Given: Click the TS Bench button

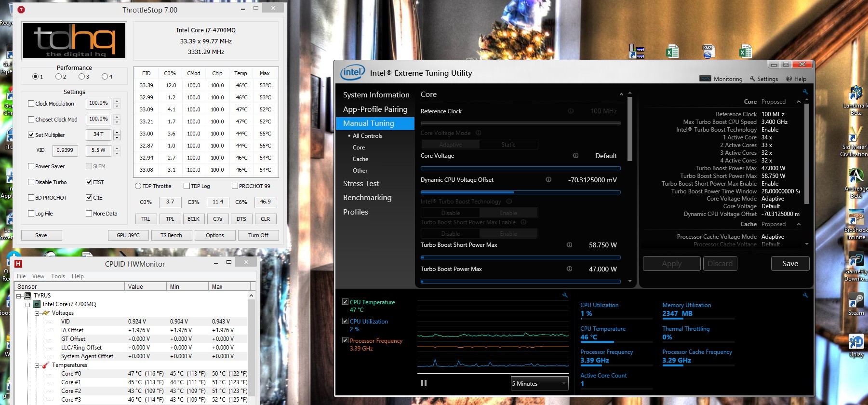Looking at the screenshot, I should point(171,235).
